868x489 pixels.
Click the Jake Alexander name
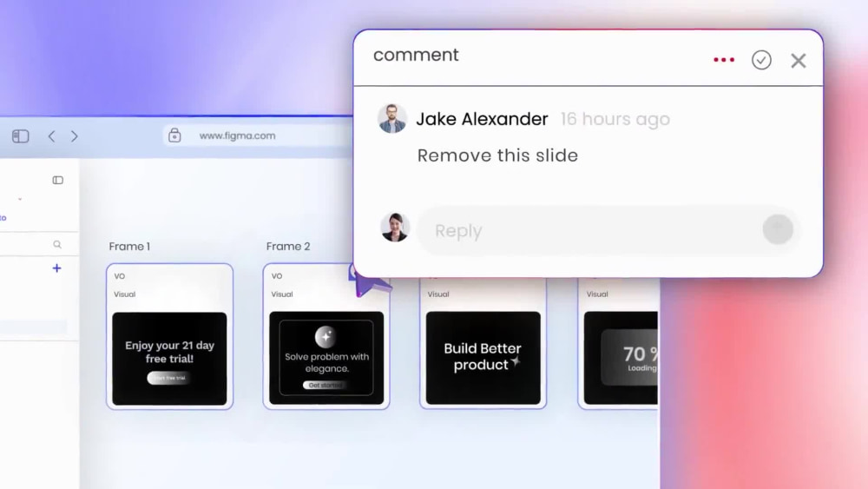point(482,119)
